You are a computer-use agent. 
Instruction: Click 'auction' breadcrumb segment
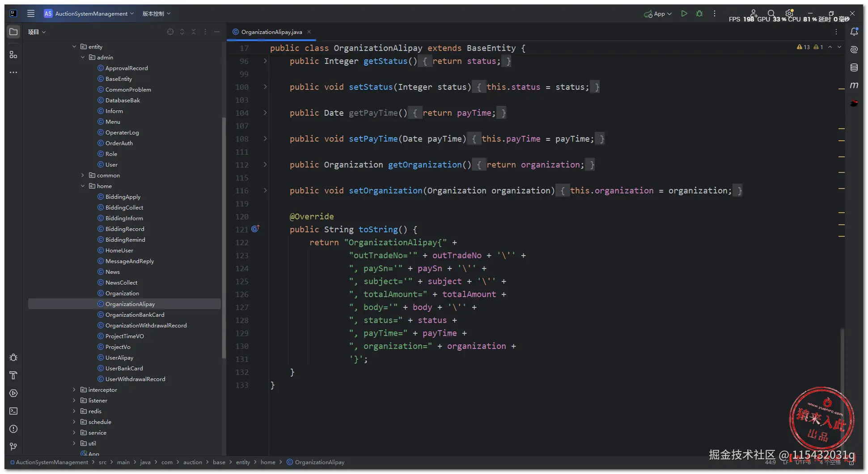[x=193, y=462]
